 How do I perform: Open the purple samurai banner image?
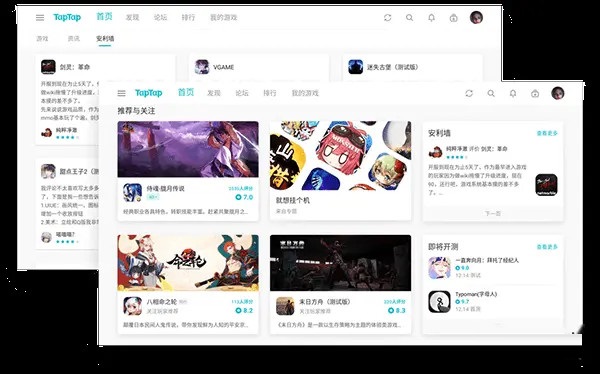pyautogui.click(x=188, y=149)
